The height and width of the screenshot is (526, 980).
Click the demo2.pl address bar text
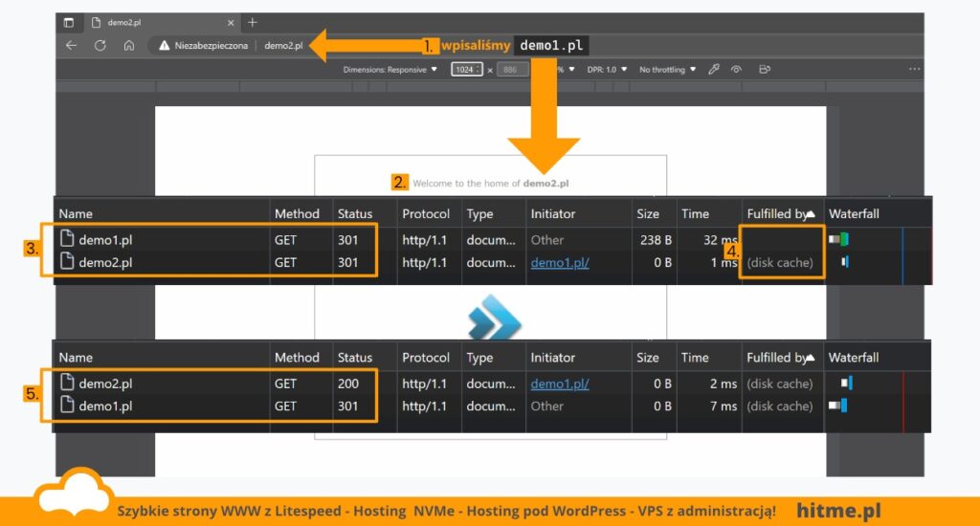283,46
